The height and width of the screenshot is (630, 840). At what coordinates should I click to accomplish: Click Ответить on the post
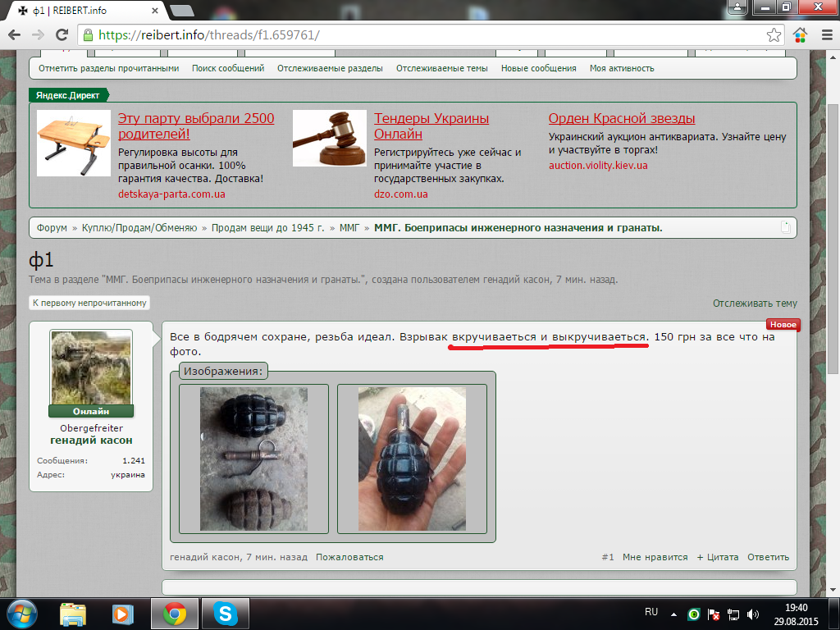[768, 557]
